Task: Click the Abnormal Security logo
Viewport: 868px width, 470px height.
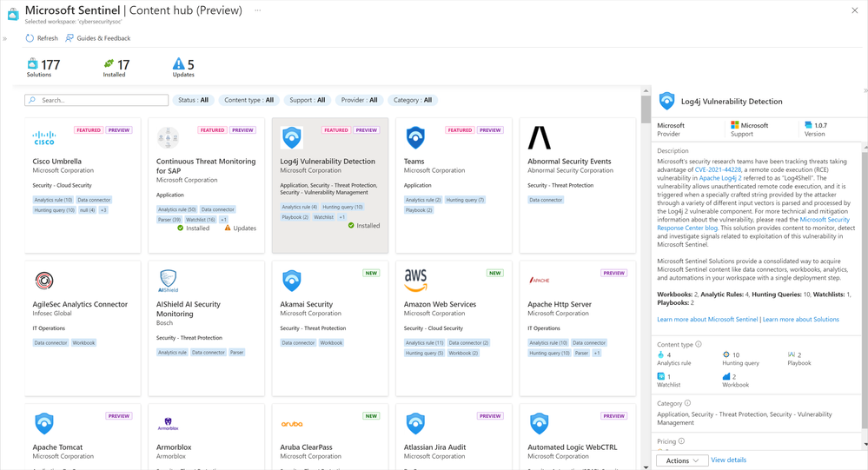Action: [x=540, y=138]
